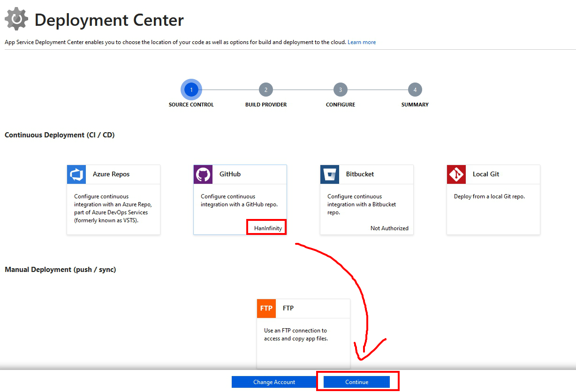Click the Change Account button
This screenshot has height=392, width=576.
coord(274,382)
